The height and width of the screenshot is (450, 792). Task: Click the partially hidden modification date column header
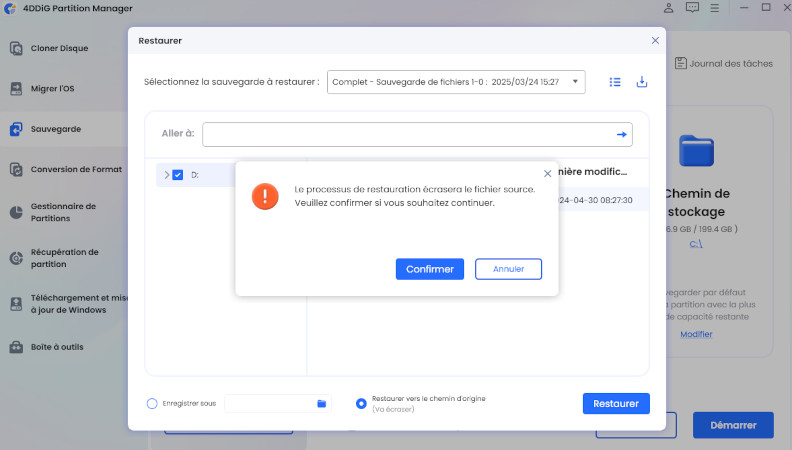coord(592,172)
